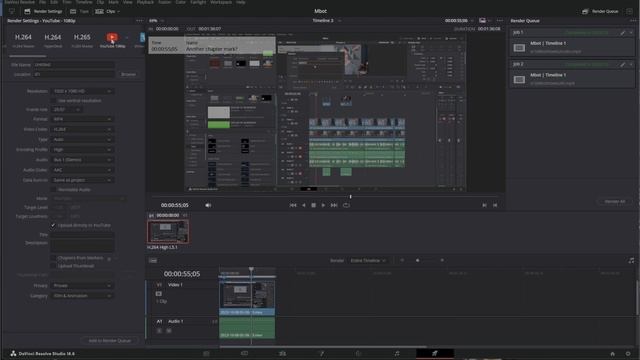Viewport: 640px width, 360px height.
Task: Select the Deliver page rocket icon
Action: 435,353
